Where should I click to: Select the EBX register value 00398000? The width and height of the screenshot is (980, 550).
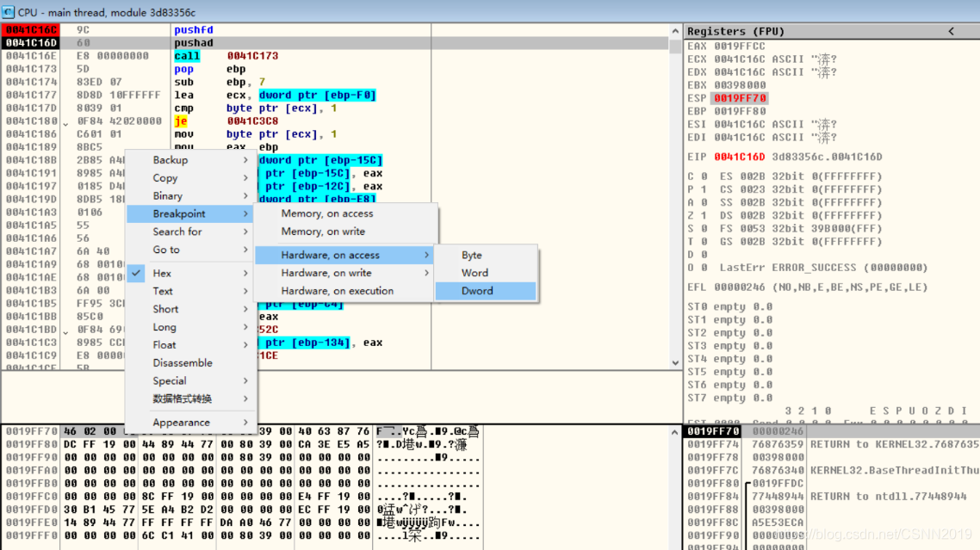click(x=740, y=85)
